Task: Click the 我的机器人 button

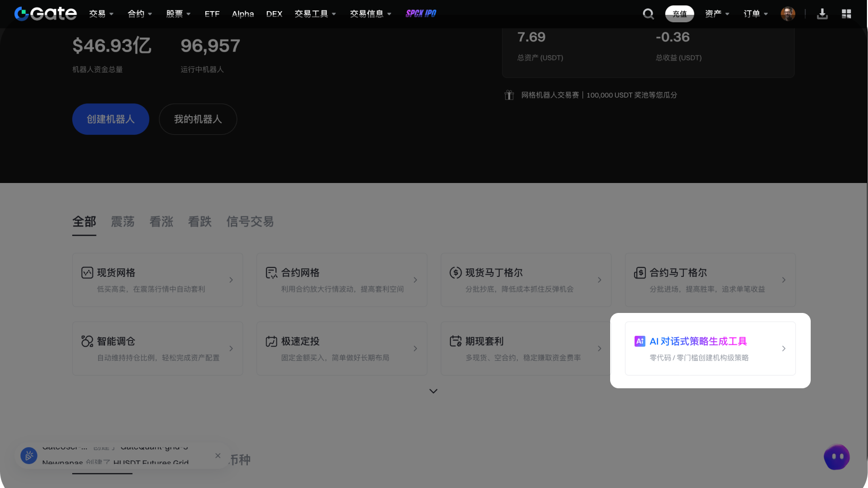Action: pyautogui.click(x=198, y=119)
